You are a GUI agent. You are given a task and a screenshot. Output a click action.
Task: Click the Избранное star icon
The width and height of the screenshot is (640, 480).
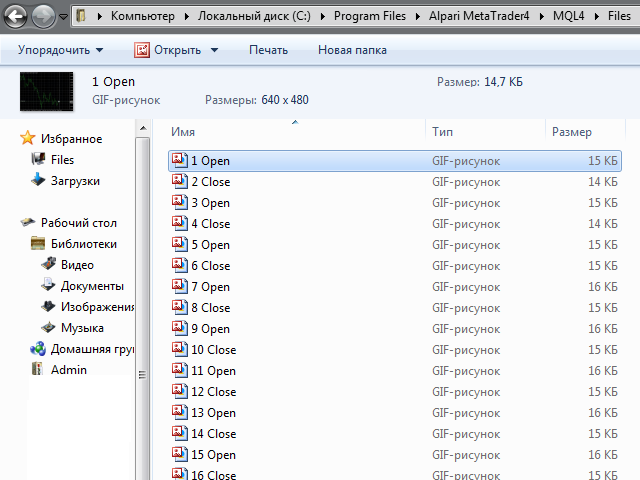[x=28, y=138]
